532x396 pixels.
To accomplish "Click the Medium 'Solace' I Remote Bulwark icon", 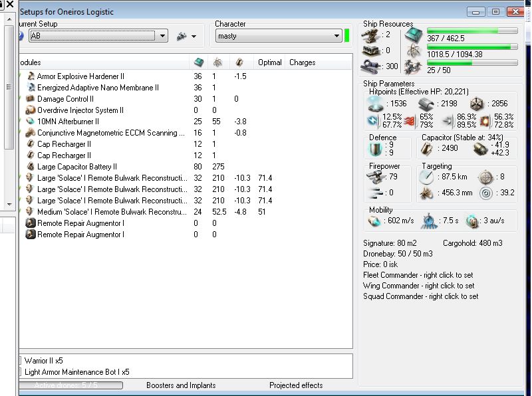I will tap(30, 211).
